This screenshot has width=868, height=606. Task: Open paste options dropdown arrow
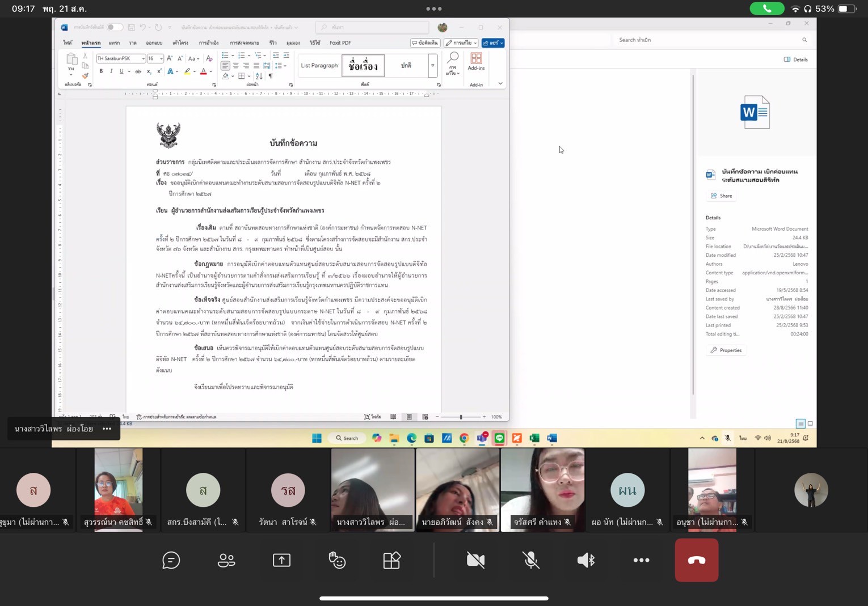[x=71, y=74]
